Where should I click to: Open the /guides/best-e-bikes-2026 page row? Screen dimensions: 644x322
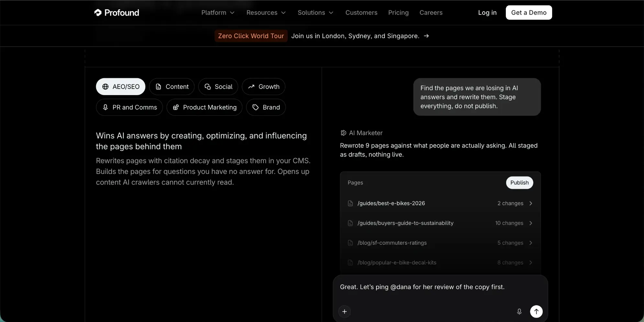(440, 203)
